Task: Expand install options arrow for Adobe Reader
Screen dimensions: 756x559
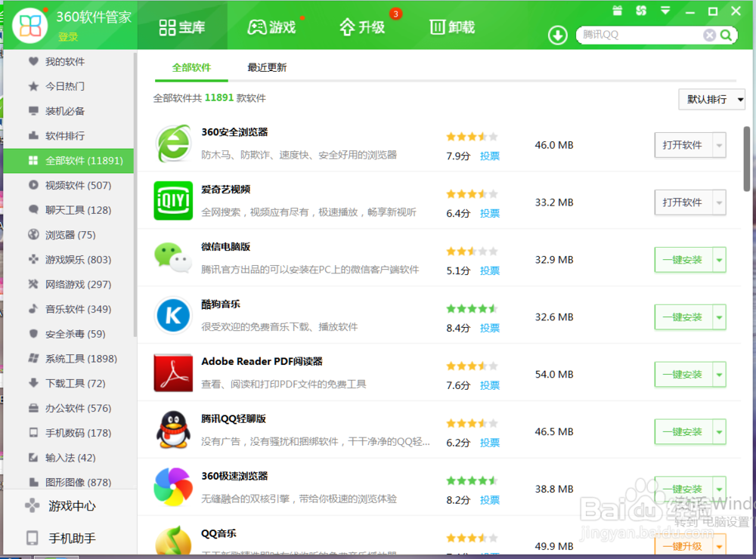Action: click(x=720, y=375)
